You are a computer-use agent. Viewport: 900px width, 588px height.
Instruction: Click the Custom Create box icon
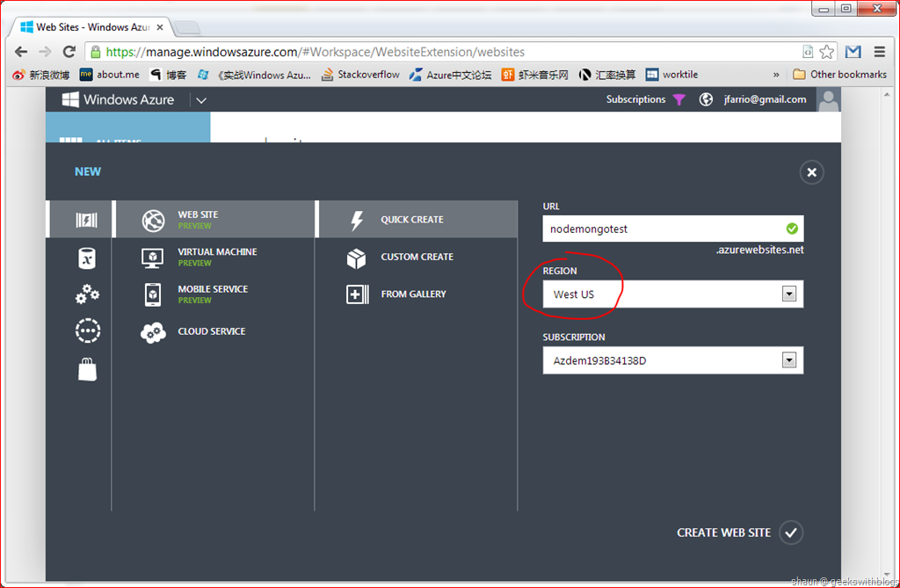point(356,258)
